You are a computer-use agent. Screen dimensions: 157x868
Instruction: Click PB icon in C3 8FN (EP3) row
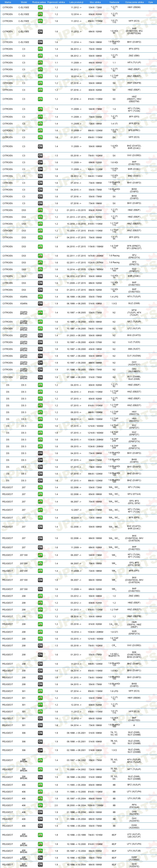(40, 49)
